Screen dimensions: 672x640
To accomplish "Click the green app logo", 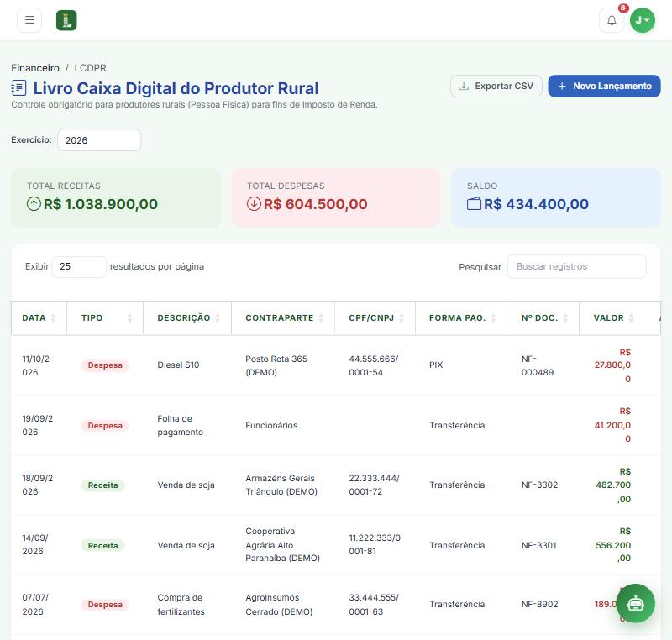I will point(66,20).
